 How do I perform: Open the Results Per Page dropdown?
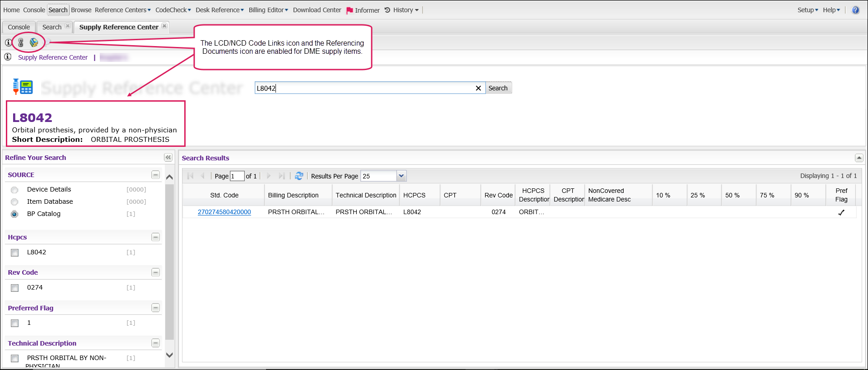click(x=401, y=176)
